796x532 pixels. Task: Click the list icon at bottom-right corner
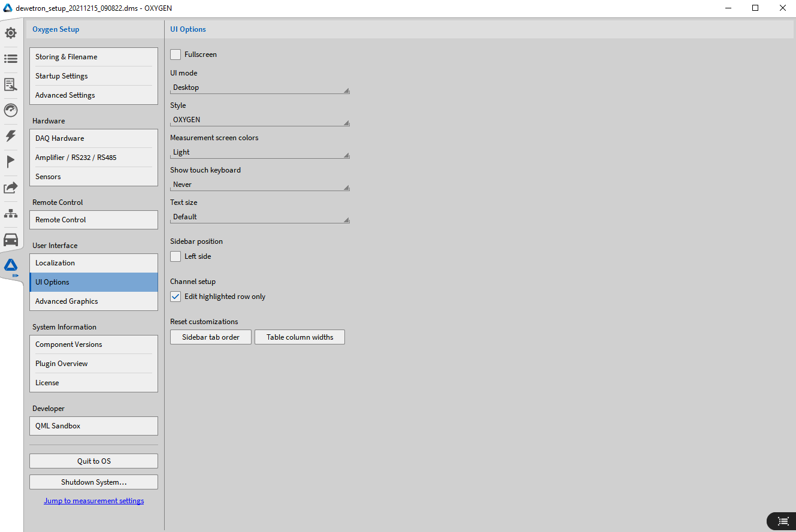pyautogui.click(x=782, y=521)
